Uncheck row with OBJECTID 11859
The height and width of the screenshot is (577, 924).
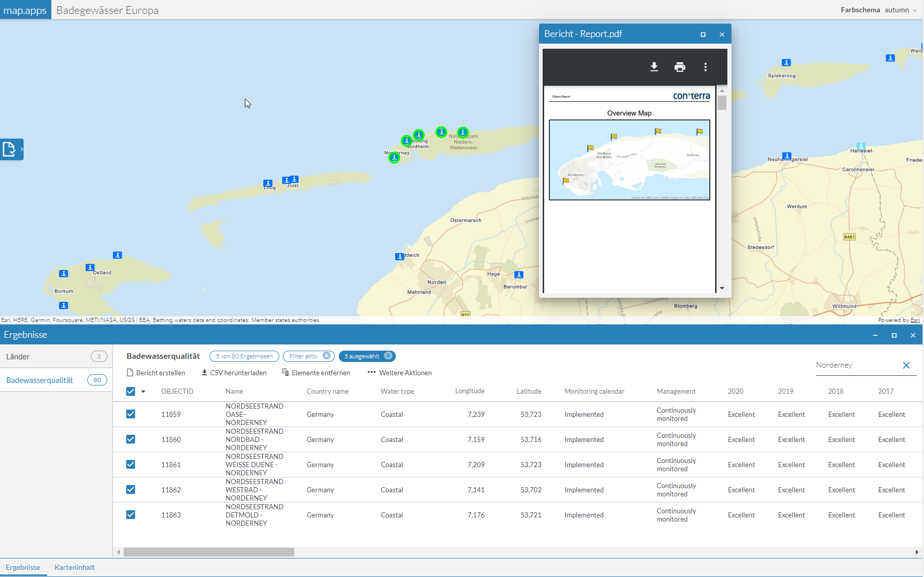[131, 414]
